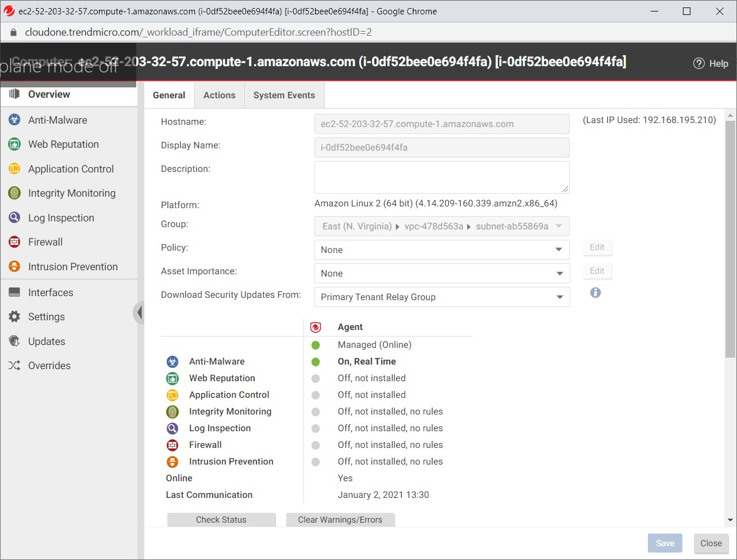Maximize the Chrome window
Viewport: 737px width, 560px height.
click(686, 11)
